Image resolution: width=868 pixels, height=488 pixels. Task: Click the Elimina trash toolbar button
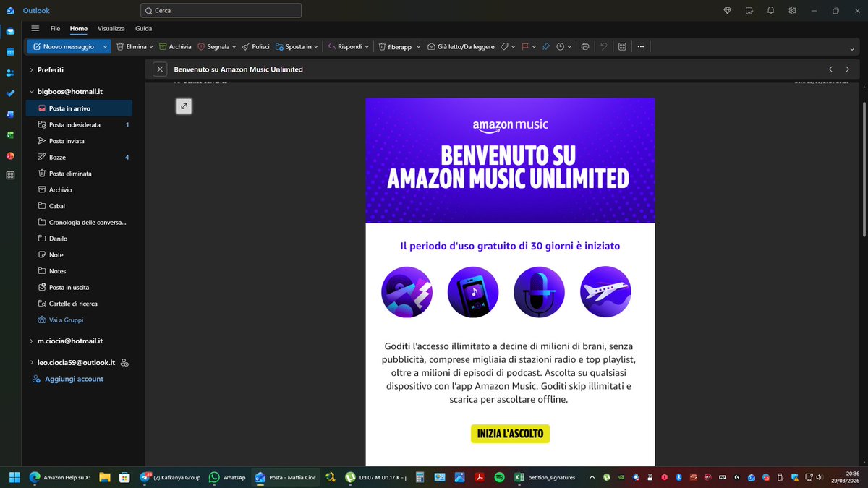point(130,46)
